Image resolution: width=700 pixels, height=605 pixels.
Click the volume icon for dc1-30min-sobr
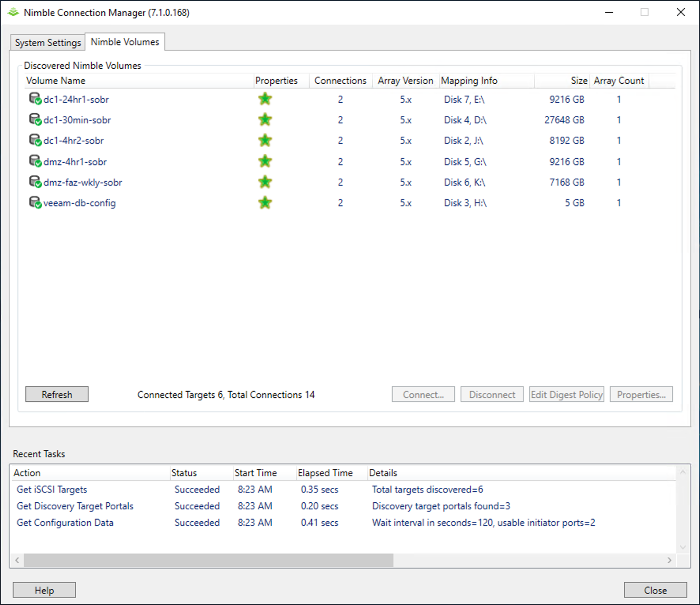point(35,119)
